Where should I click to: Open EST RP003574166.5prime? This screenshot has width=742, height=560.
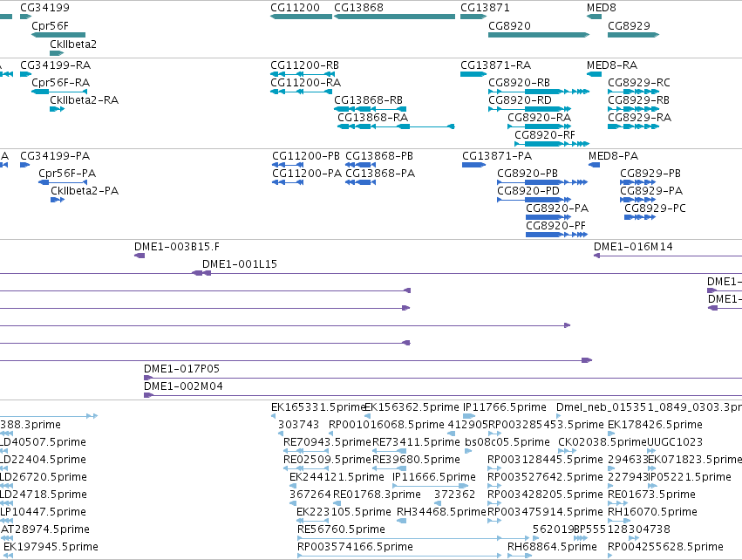pos(355,547)
